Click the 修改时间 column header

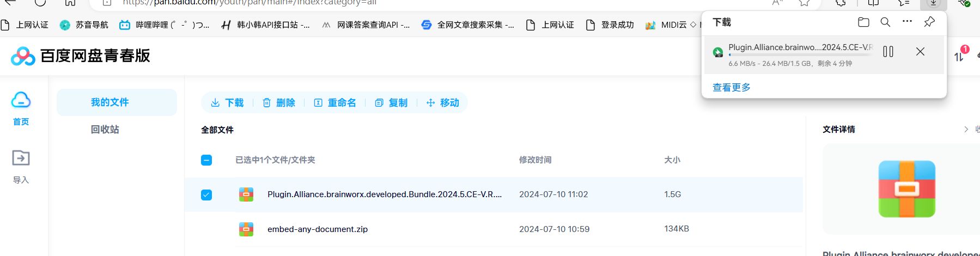(x=535, y=160)
